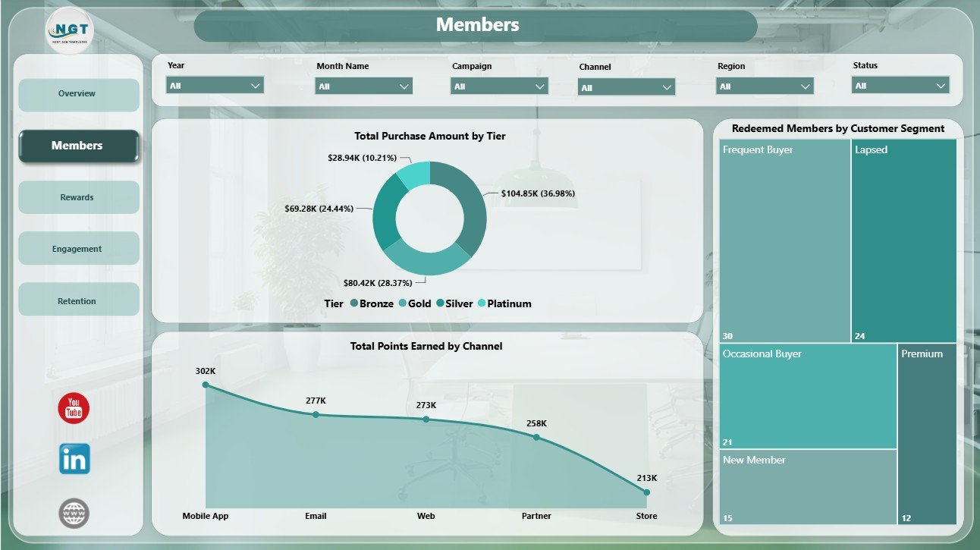Click Redeemed Members by Customer Segment title
Screen dimensions: 980x550
pyautogui.click(x=838, y=128)
